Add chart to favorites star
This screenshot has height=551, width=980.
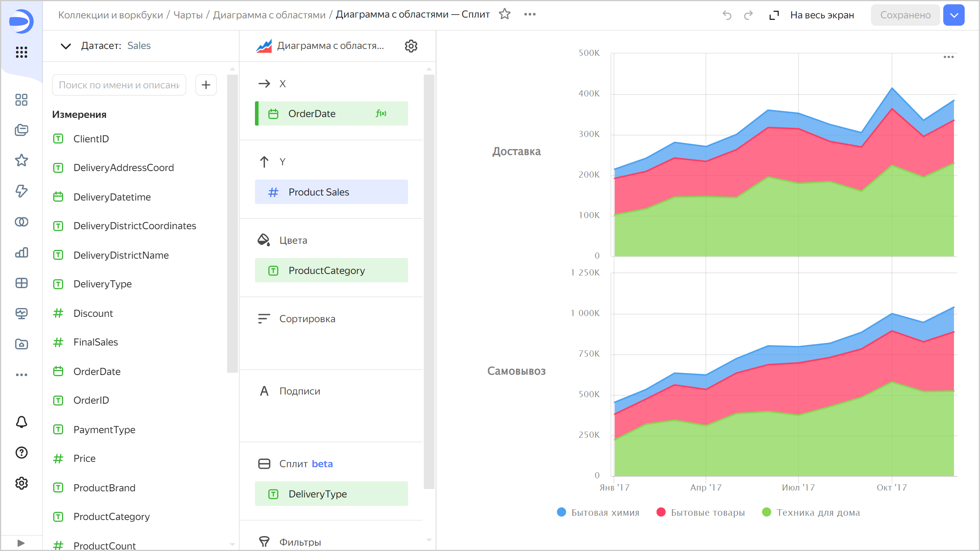coord(505,15)
